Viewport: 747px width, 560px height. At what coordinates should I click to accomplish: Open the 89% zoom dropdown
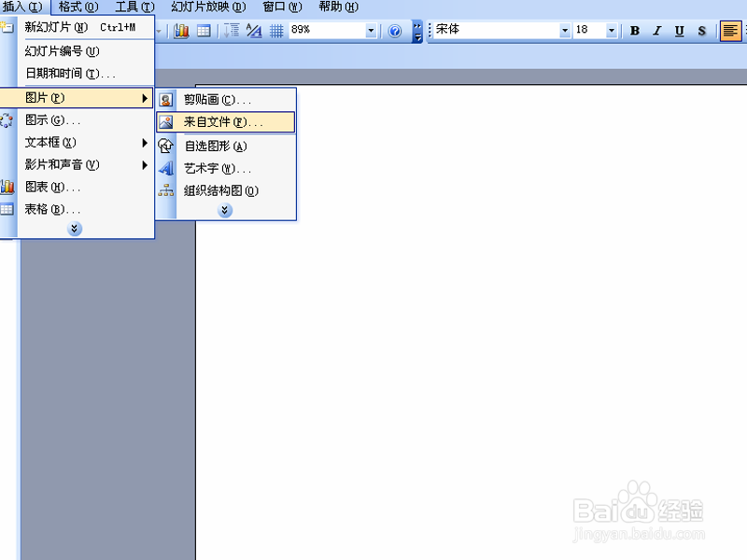coord(371,31)
